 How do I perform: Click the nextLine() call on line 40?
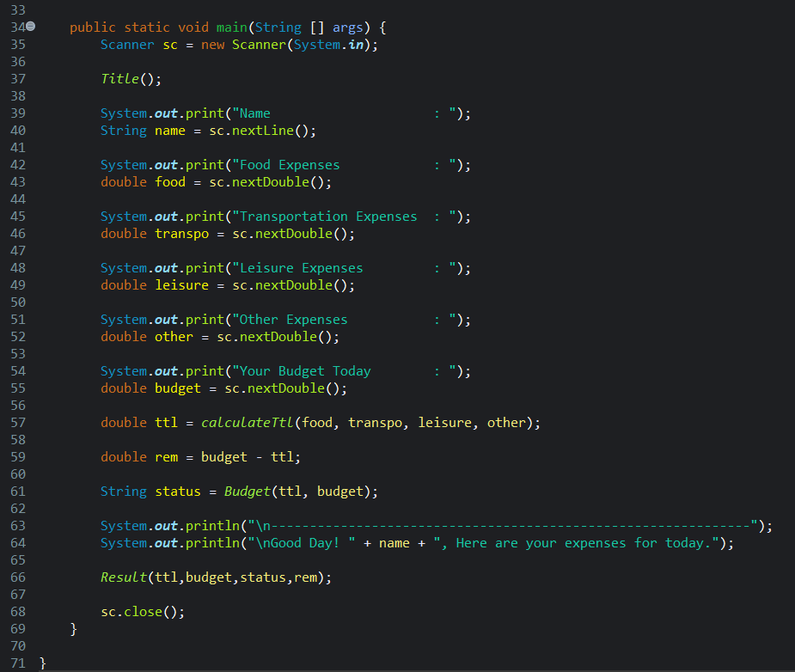point(265,130)
